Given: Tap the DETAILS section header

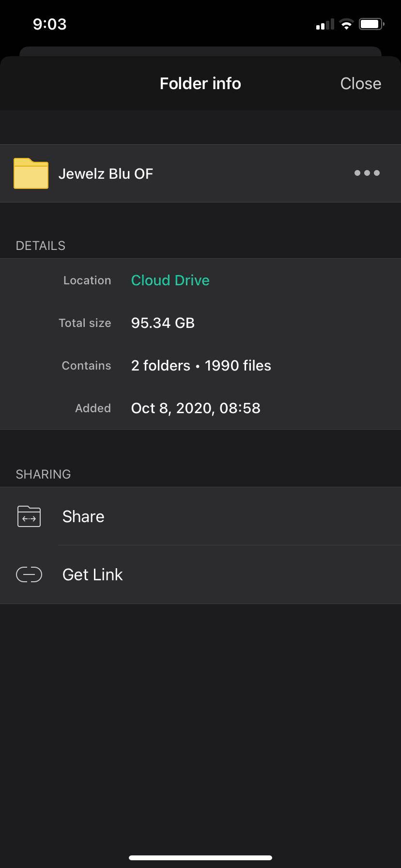Looking at the screenshot, I should click(x=41, y=246).
